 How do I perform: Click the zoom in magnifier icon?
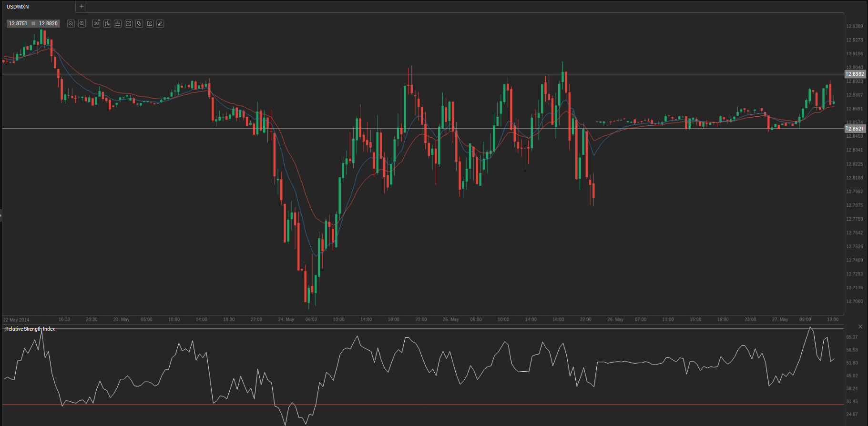(82, 23)
